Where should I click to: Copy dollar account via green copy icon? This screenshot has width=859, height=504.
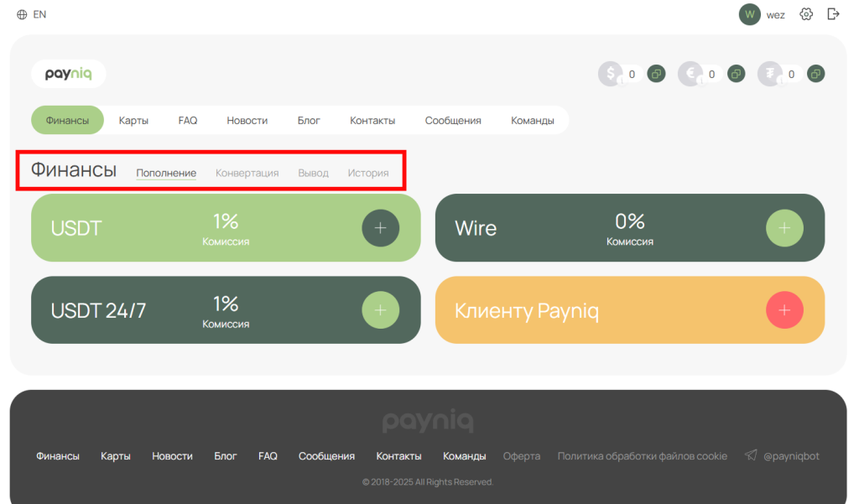(656, 74)
